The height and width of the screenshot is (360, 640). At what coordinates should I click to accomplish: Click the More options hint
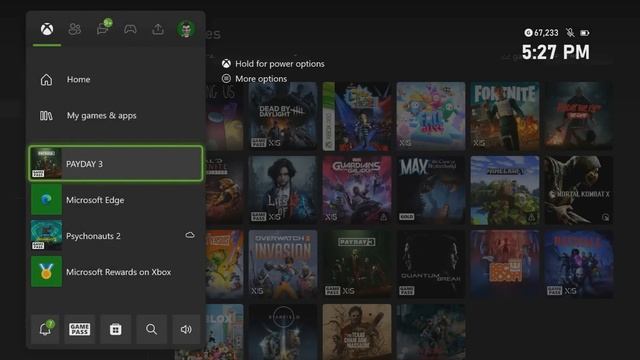pyautogui.click(x=254, y=78)
